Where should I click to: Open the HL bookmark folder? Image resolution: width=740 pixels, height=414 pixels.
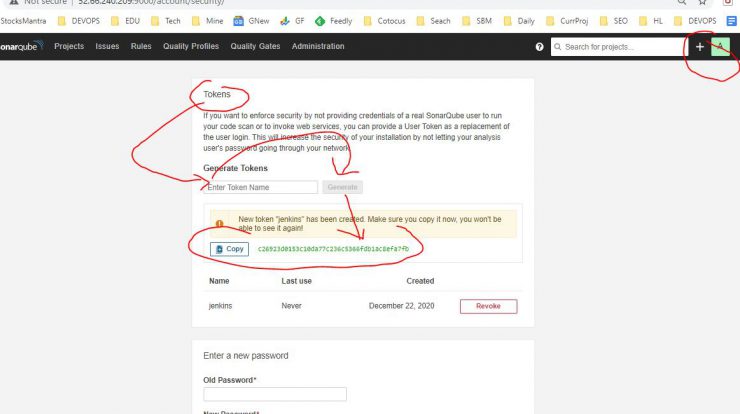tap(651, 21)
